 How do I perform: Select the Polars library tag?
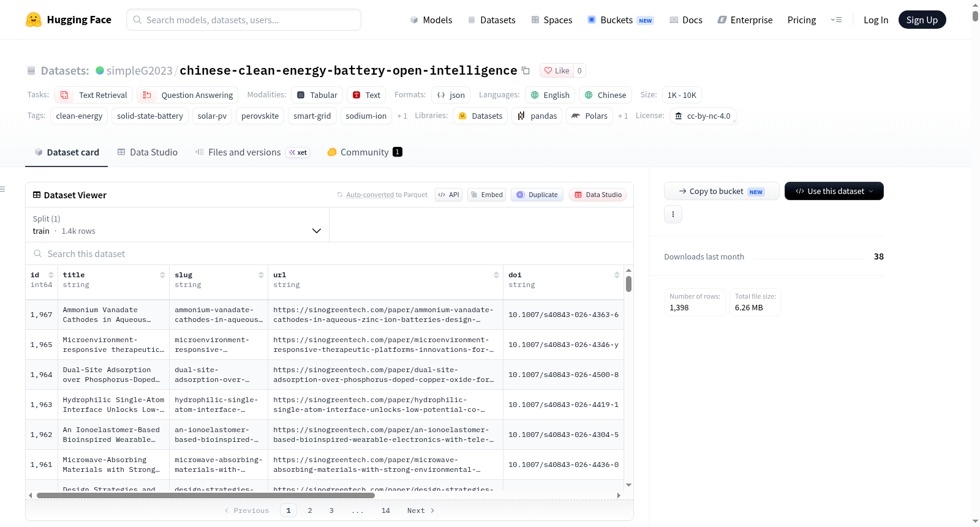point(590,116)
